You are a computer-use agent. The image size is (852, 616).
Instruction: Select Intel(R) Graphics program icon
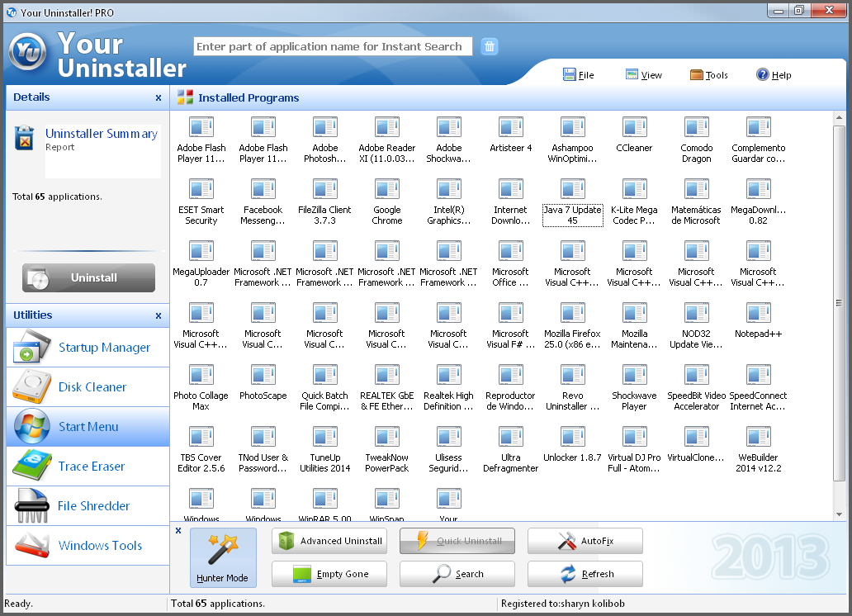point(449,190)
